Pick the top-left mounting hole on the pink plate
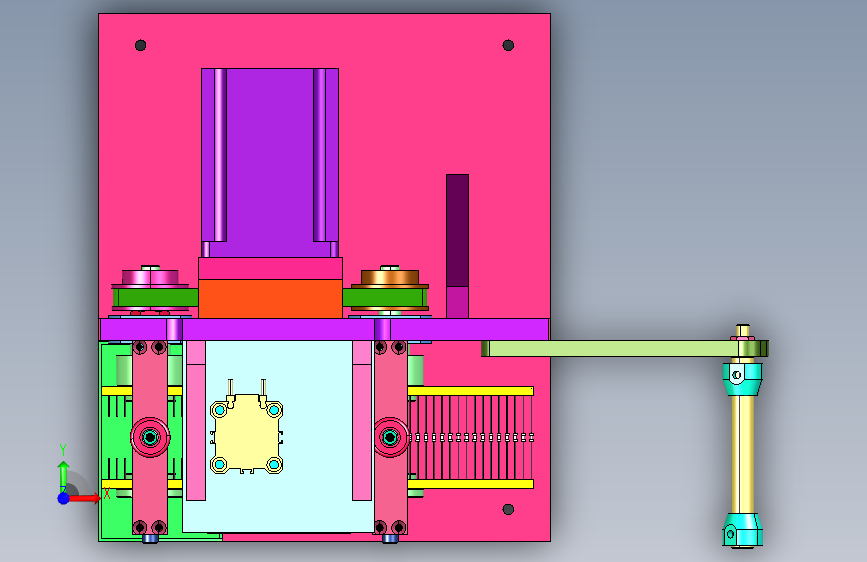The height and width of the screenshot is (562, 867). (140, 45)
